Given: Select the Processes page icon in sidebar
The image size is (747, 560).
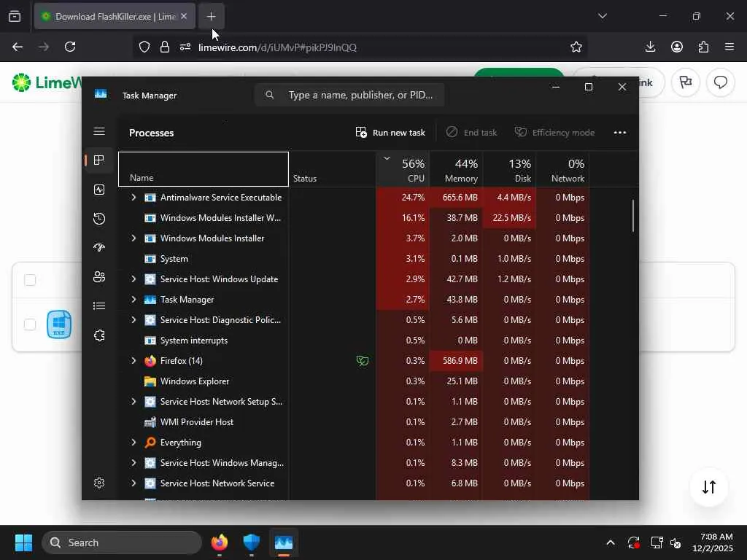Looking at the screenshot, I should pyautogui.click(x=99, y=160).
